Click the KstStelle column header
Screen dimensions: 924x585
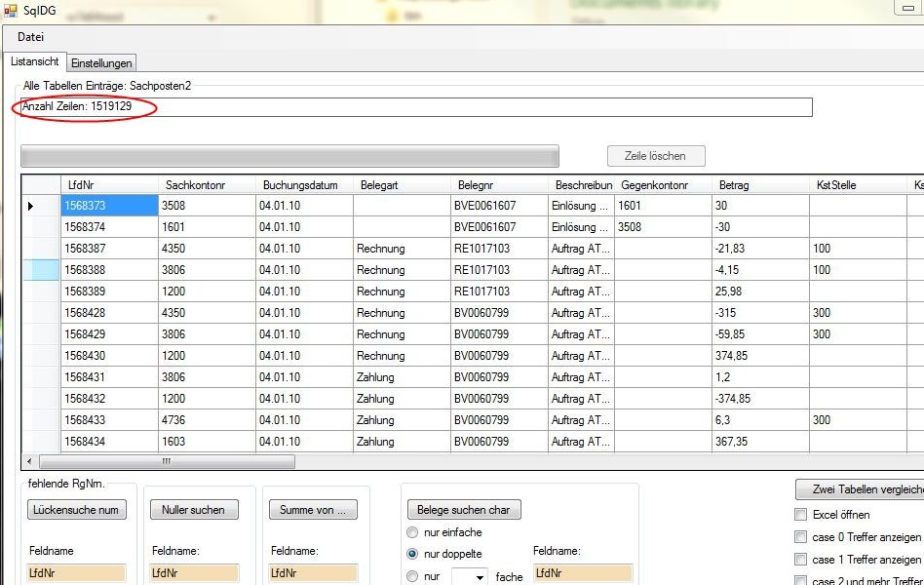click(x=858, y=185)
